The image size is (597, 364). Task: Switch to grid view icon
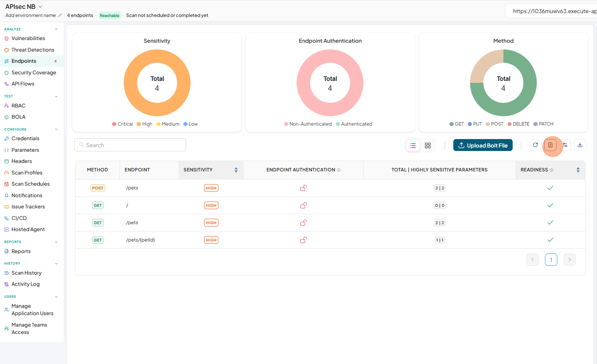428,146
